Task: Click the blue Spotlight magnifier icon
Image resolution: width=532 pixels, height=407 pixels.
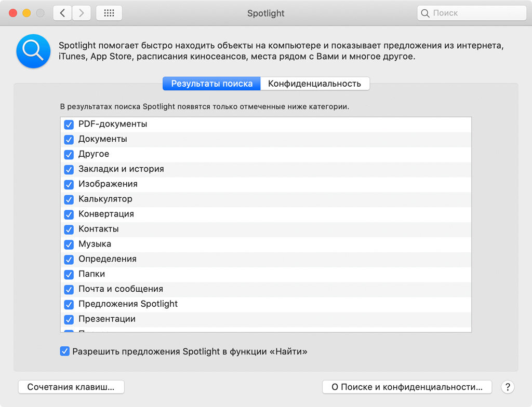Action: point(33,51)
